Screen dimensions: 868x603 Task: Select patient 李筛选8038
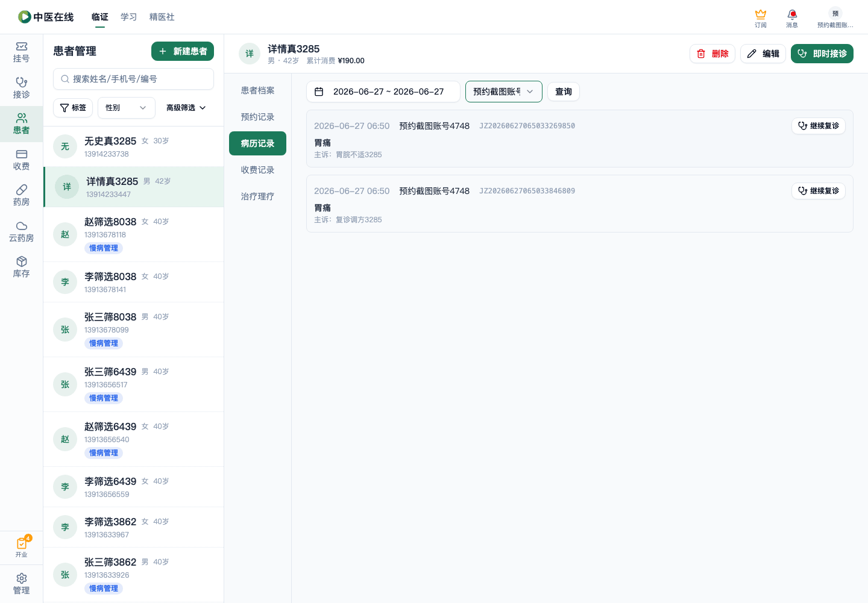coord(134,282)
